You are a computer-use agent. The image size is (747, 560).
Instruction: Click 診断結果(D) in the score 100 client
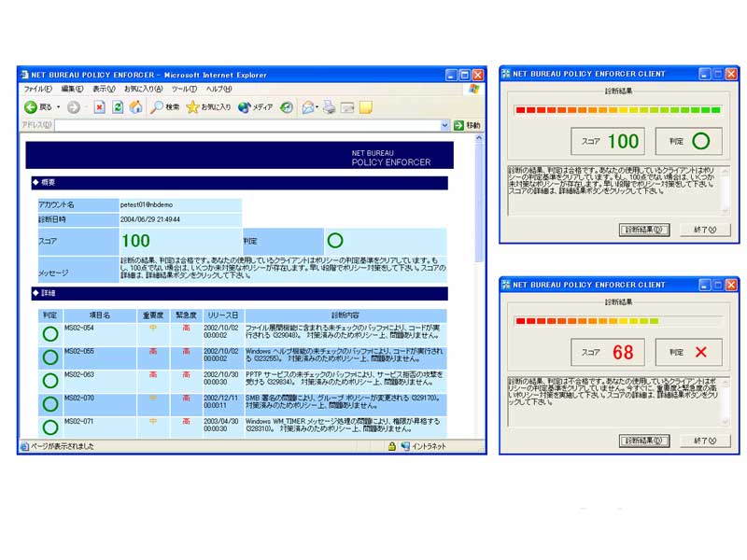pyautogui.click(x=644, y=230)
